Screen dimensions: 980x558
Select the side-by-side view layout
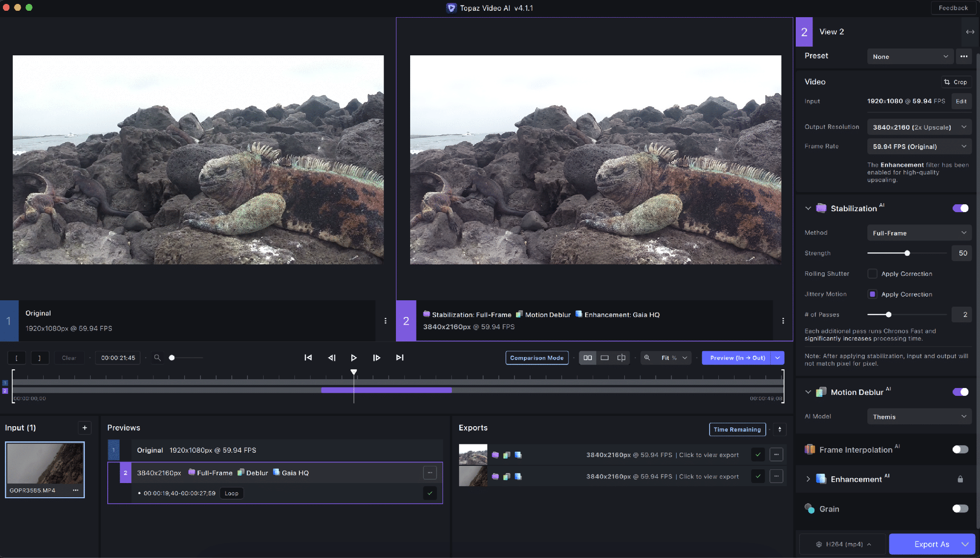pos(588,358)
